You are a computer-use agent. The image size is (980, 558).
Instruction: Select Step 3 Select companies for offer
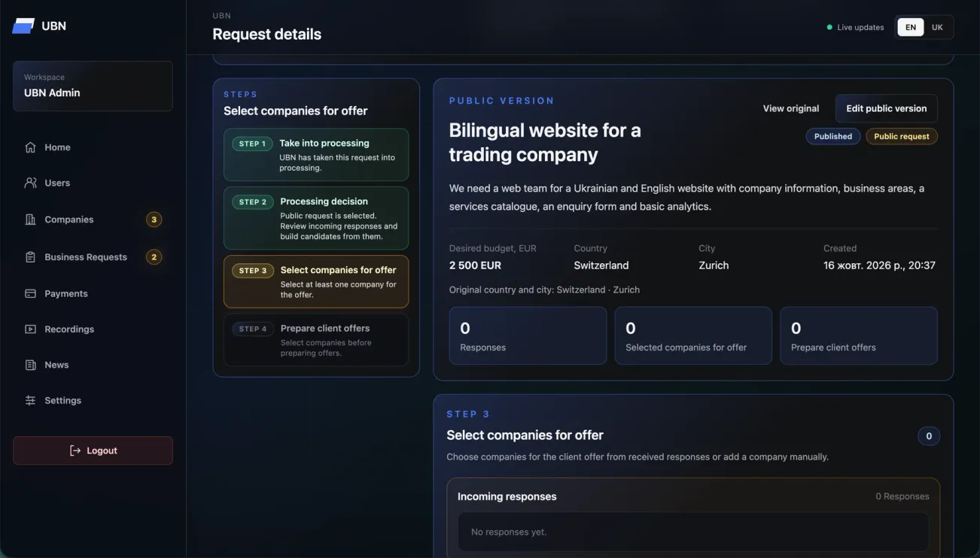coord(316,281)
